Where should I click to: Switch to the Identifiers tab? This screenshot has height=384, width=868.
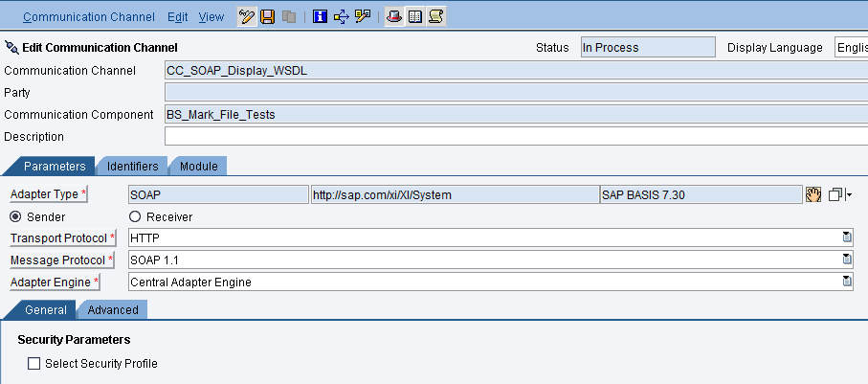coord(132,167)
